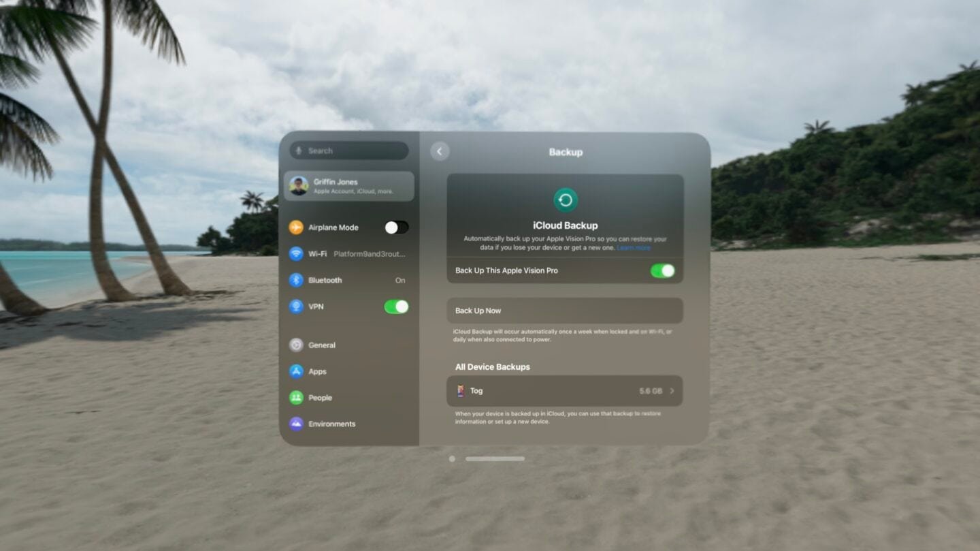Open Griffin Jones Apple Account row
Screen dimensions: 980x551
348,186
